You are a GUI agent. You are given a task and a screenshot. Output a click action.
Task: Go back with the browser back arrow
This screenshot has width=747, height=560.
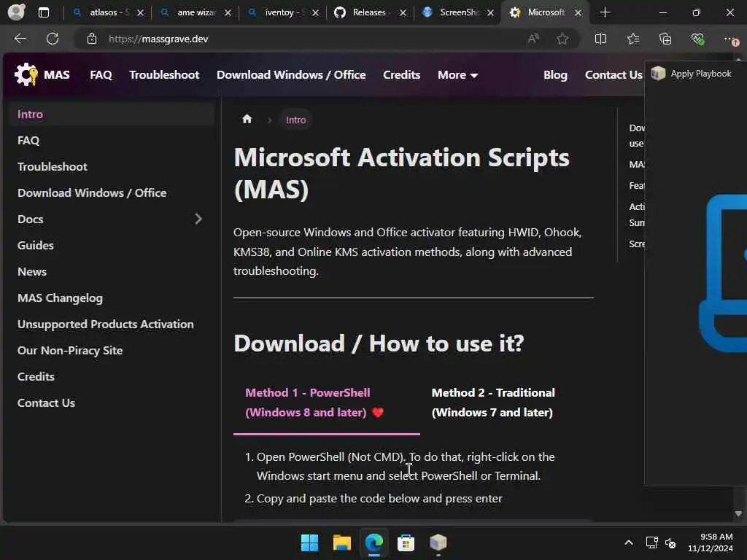tap(20, 39)
